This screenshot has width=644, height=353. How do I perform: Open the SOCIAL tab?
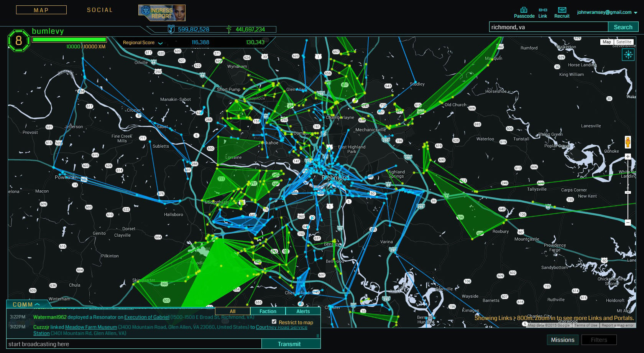[x=100, y=10]
